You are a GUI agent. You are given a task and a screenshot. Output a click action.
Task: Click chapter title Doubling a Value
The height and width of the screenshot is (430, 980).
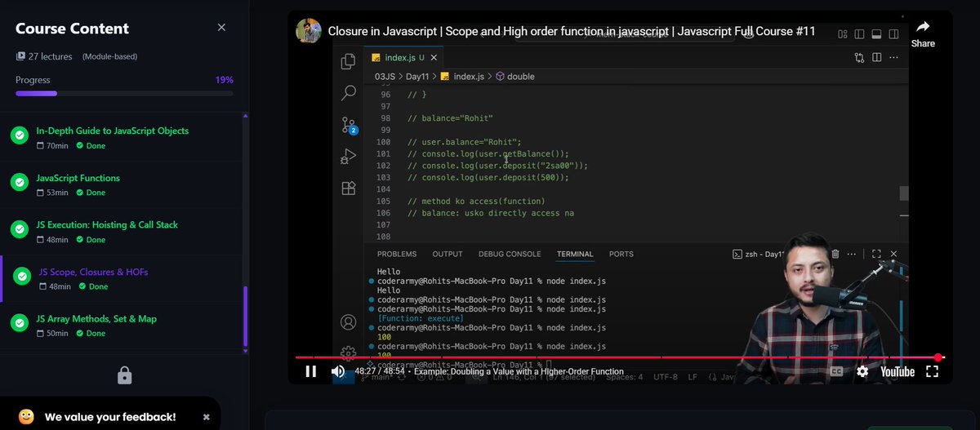[x=519, y=371]
